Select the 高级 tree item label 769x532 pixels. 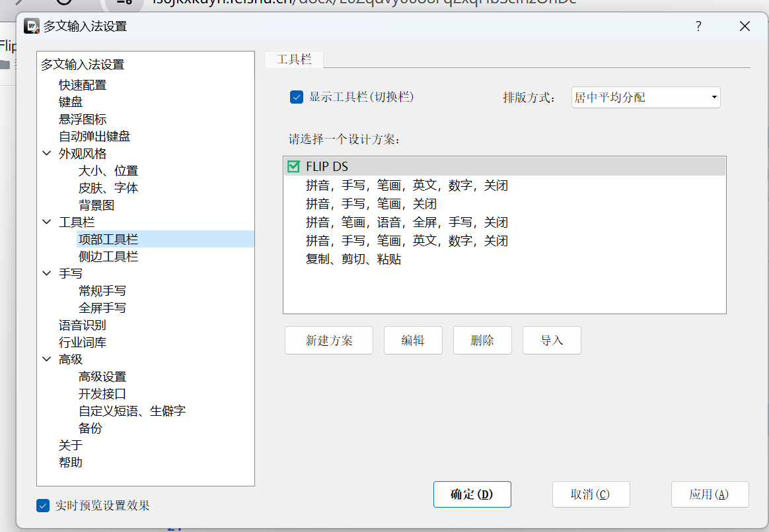click(x=71, y=360)
